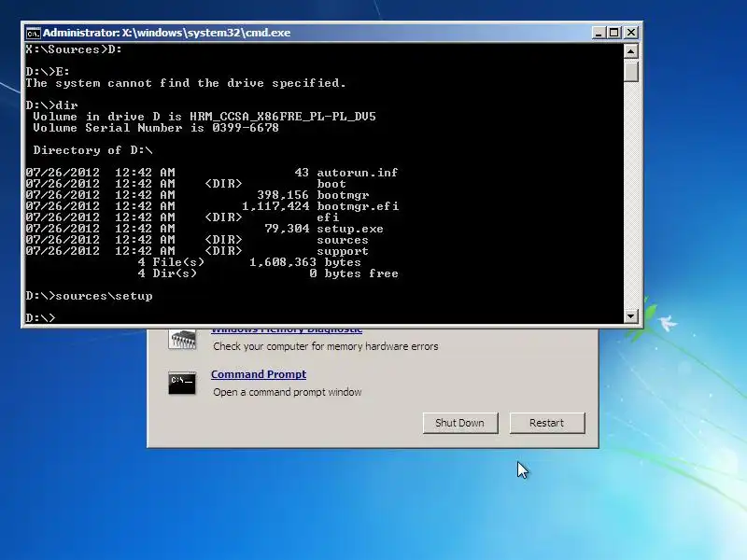
Task: Click the Shut Down button
Action: (x=460, y=423)
